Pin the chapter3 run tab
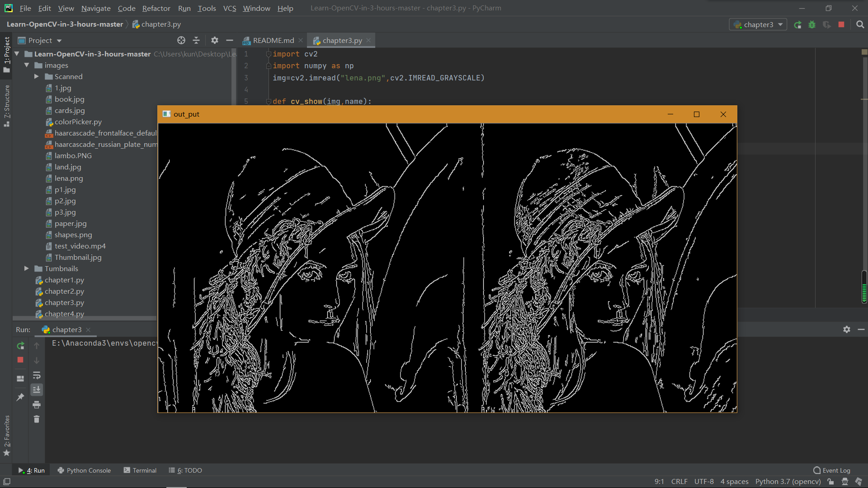The width and height of the screenshot is (868, 488). [20, 397]
